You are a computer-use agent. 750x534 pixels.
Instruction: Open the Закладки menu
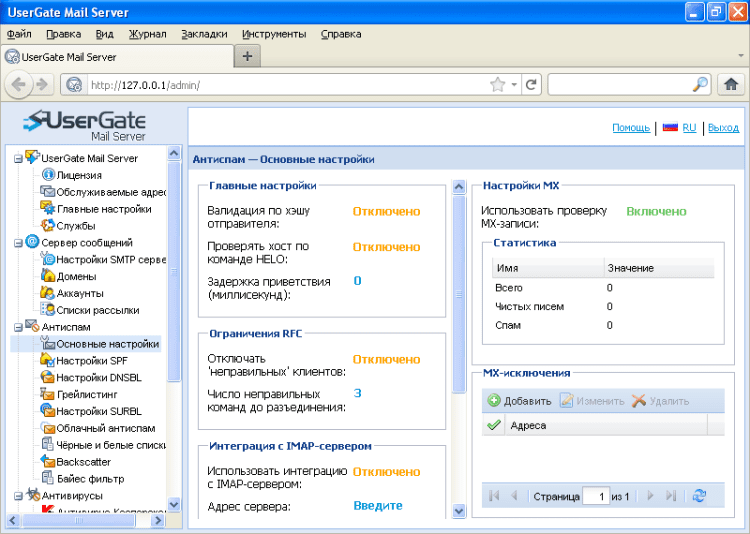point(204,34)
